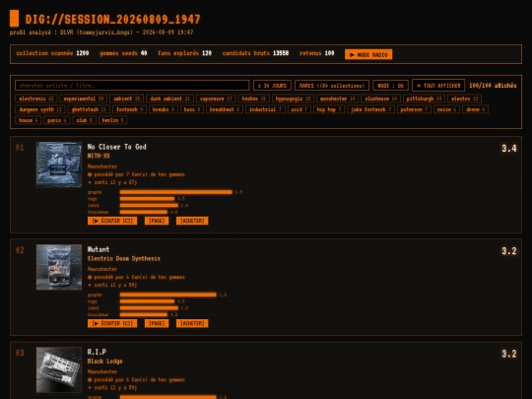Select the 'hypnagogic' tag chip

tap(293, 99)
